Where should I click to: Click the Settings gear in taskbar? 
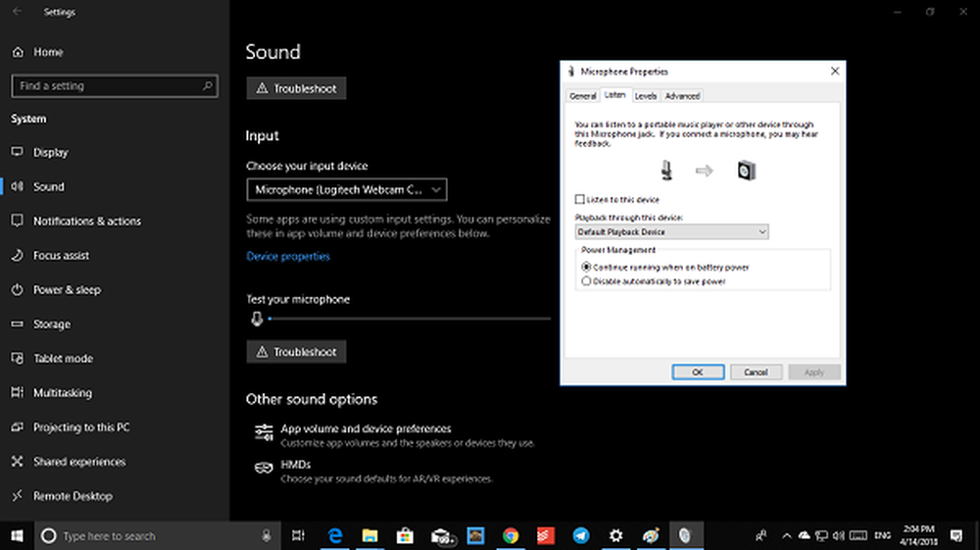pos(615,535)
